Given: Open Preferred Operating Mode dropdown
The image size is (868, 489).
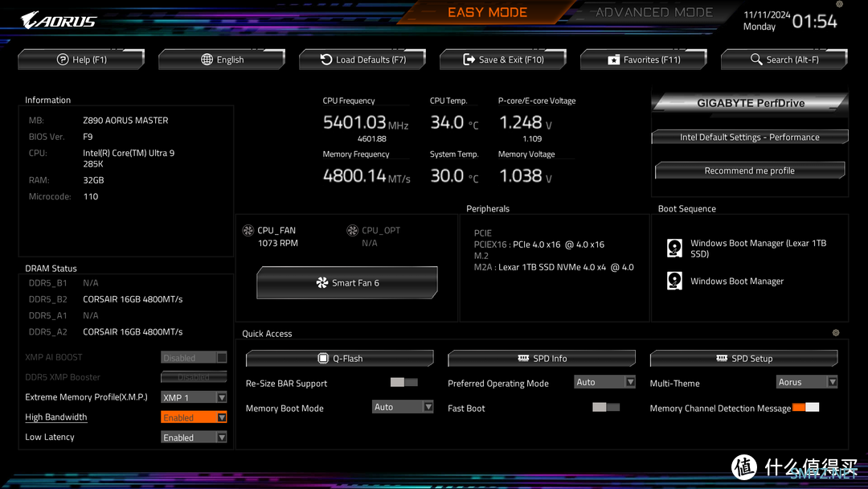Looking at the screenshot, I should point(604,382).
